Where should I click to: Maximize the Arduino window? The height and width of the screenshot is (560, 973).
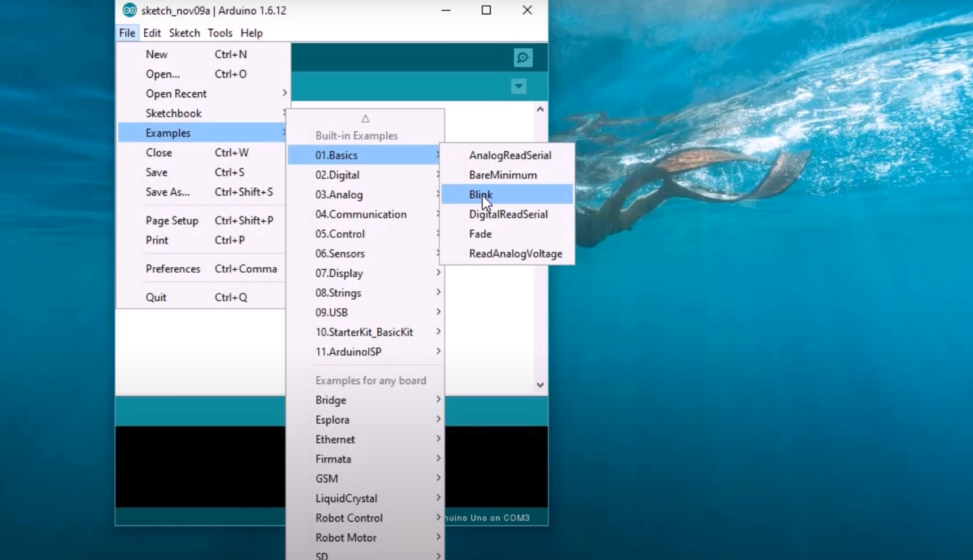point(486,10)
